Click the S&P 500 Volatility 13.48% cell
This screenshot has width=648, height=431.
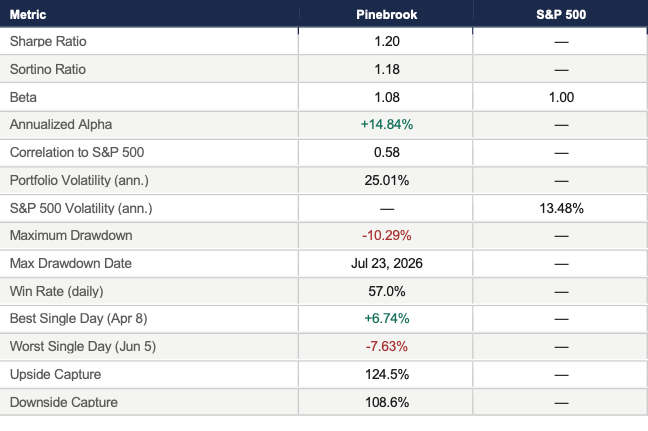[x=561, y=208]
